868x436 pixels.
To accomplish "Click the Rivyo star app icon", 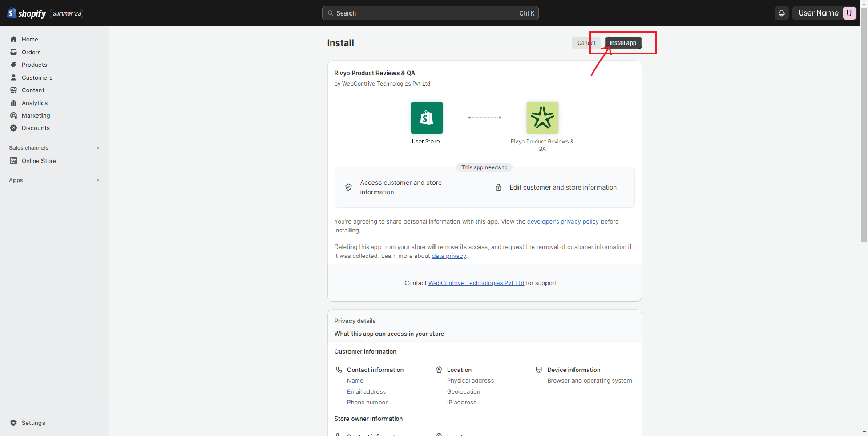I will click(542, 118).
